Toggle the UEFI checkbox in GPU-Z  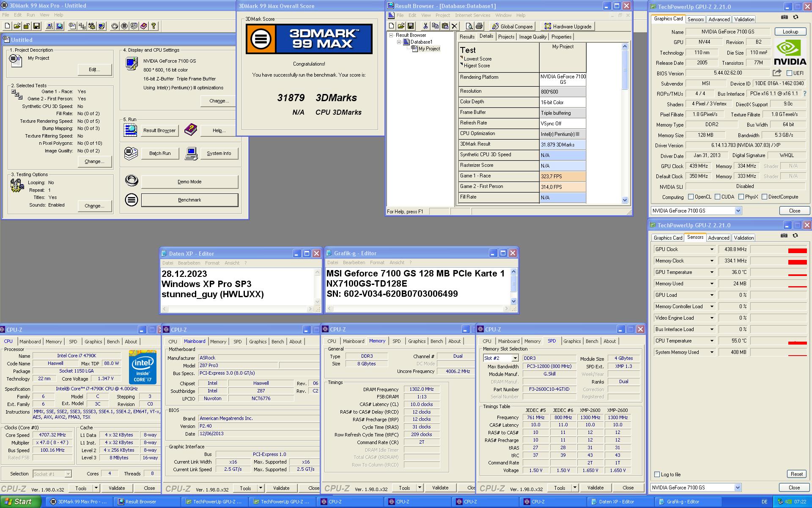coord(789,73)
